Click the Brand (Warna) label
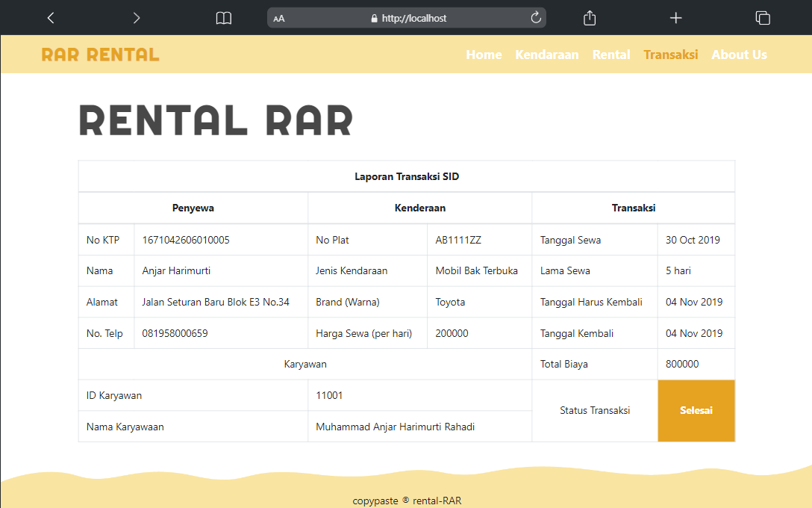 tap(348, 303)
